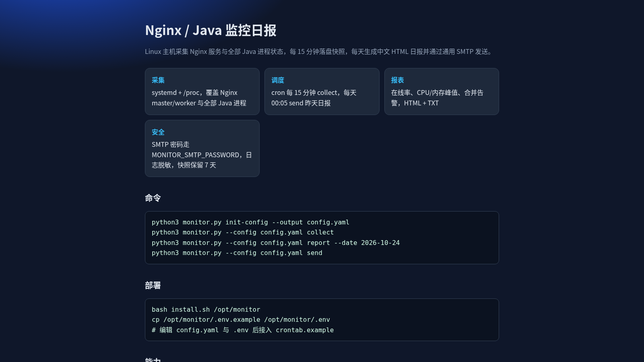
Task: Click the "report --date 2026-10-24" command line
Action: pos(276,243)
